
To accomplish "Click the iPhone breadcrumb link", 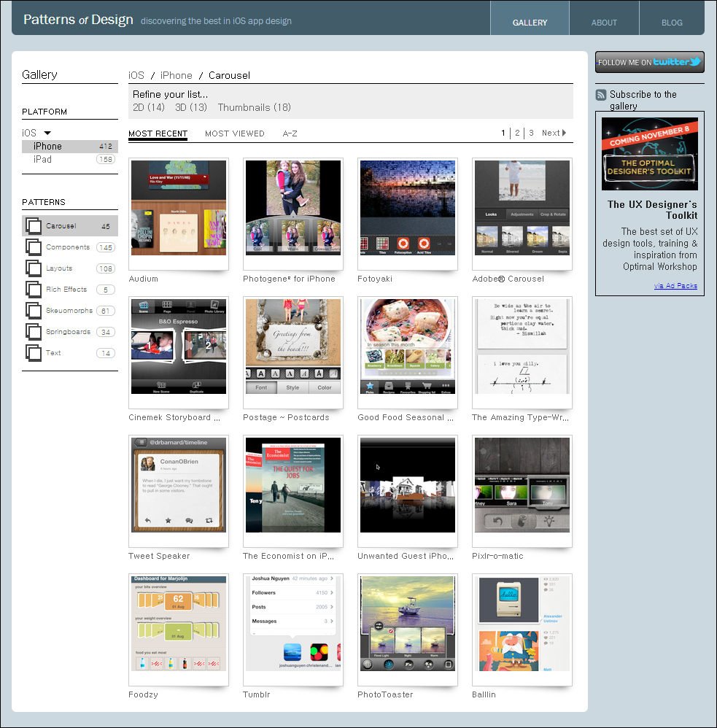I will pyautogui.click(x=176, y=75).
